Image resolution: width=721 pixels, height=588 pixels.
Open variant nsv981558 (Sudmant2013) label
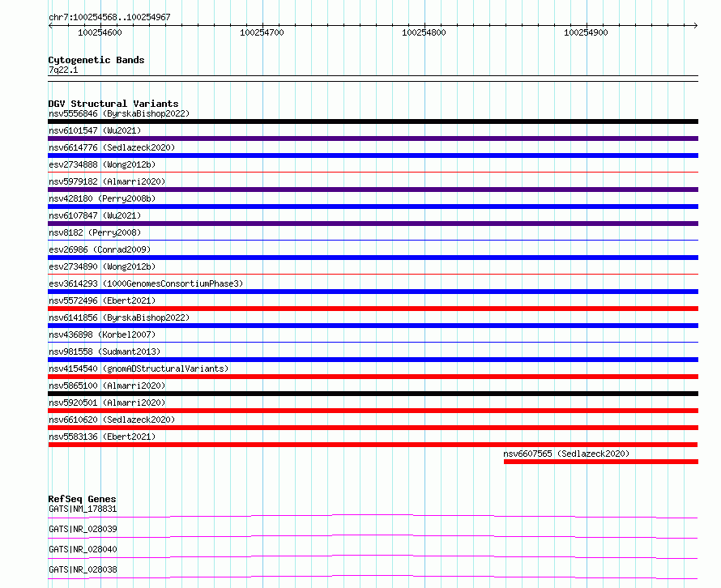tap(105, 352)
